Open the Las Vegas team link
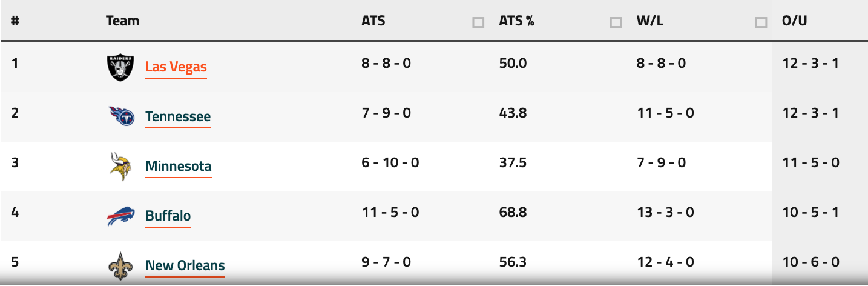This screenshot has height=286, width=868. point(176,67)
